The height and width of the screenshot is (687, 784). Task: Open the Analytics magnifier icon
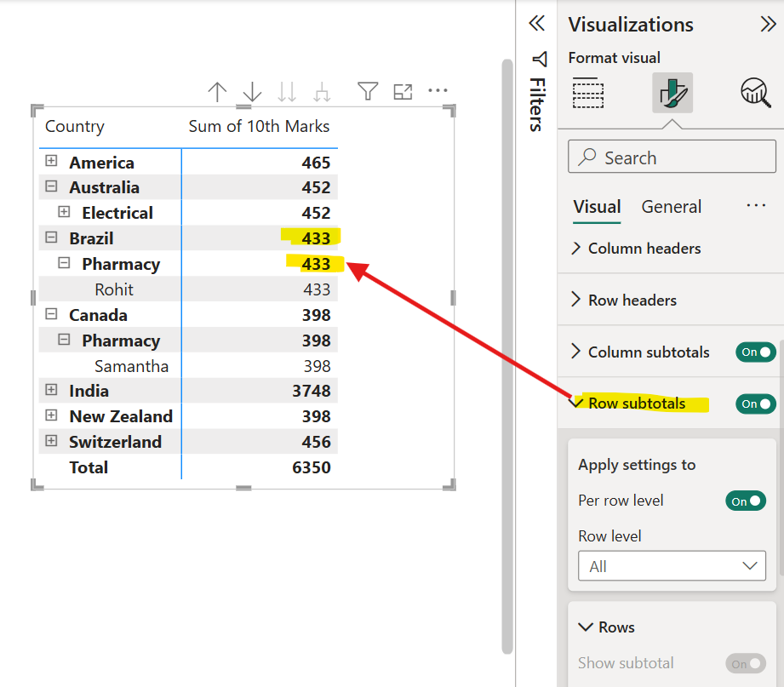tap(755, 92)
